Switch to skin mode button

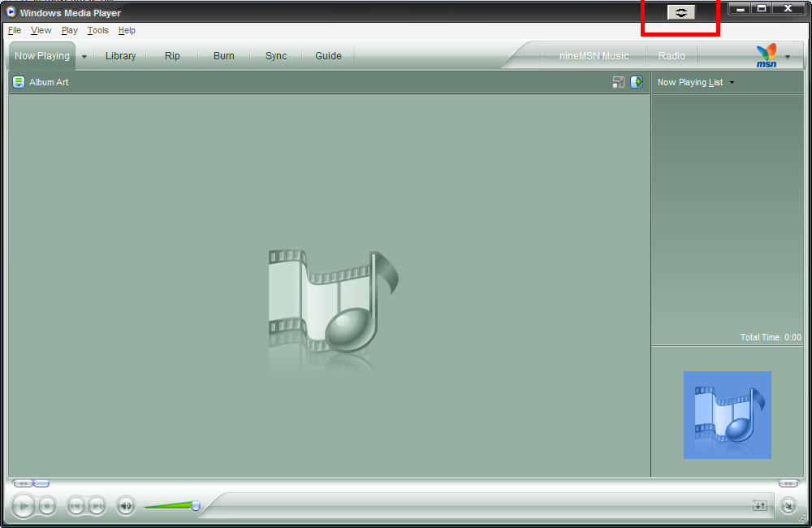(788, 505)
